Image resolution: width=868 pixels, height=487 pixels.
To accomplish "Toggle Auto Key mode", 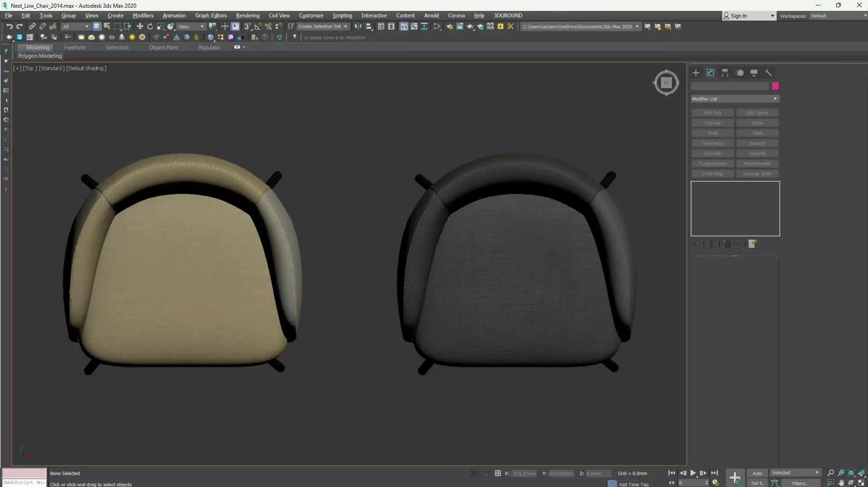I will pos(757,473).
